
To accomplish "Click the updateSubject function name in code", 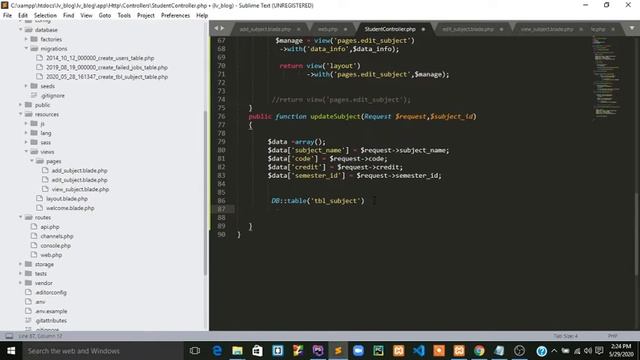I will click(335, 116).
